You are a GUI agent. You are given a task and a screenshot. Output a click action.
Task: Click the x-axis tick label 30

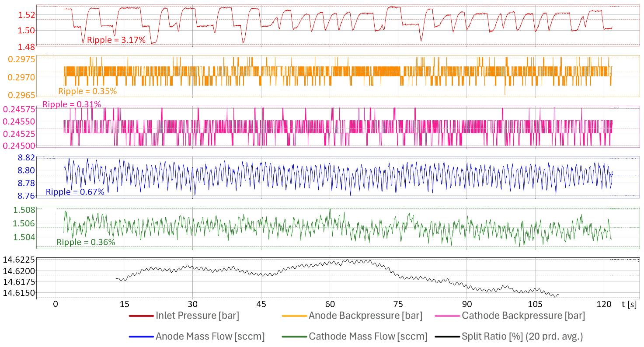(x=193, y=305)
